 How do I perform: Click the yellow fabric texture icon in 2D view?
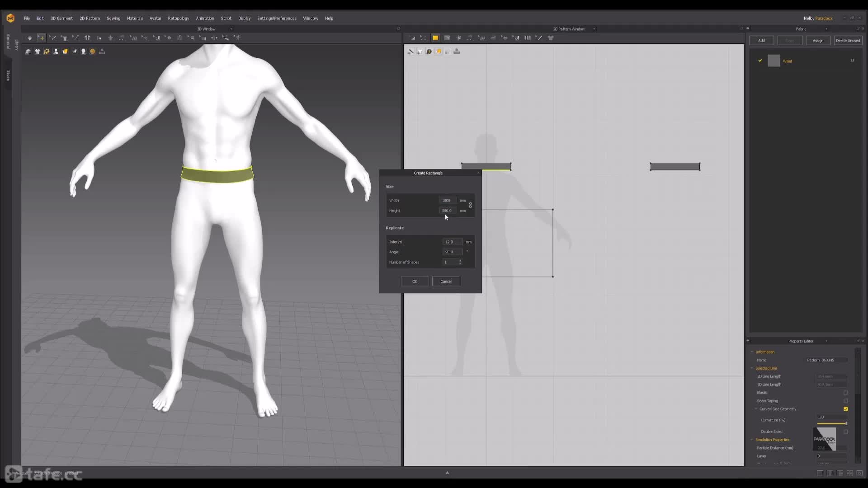tap(439, 52)
